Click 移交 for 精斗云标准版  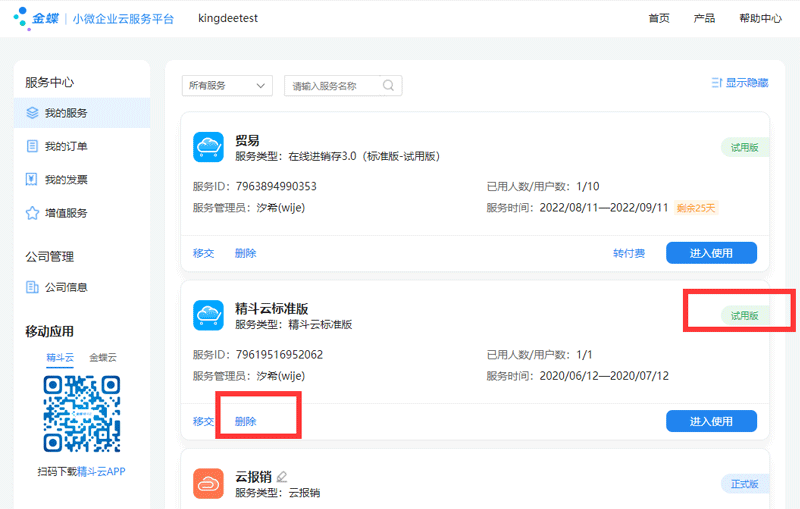[204, 421]
